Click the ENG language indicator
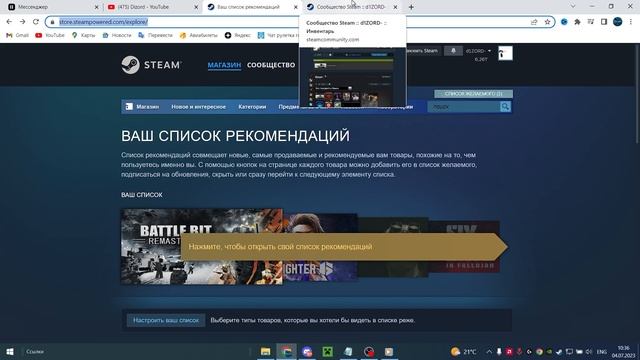 click(x=602, y=351)
